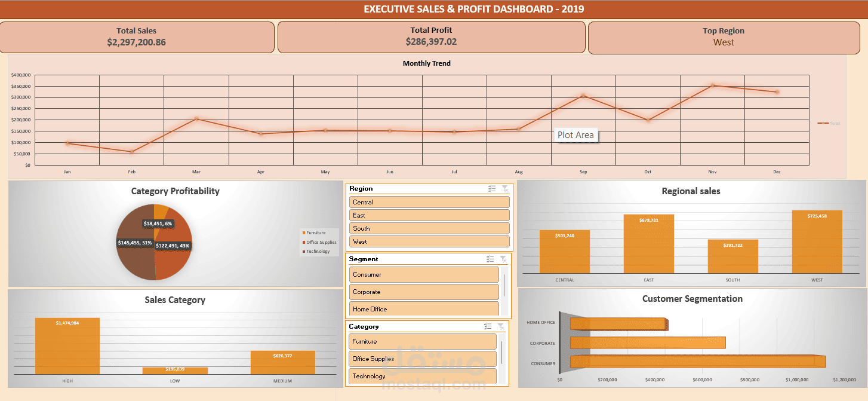
Task: Enable multi-select on the Region slicer
Action: pos(492,188)
